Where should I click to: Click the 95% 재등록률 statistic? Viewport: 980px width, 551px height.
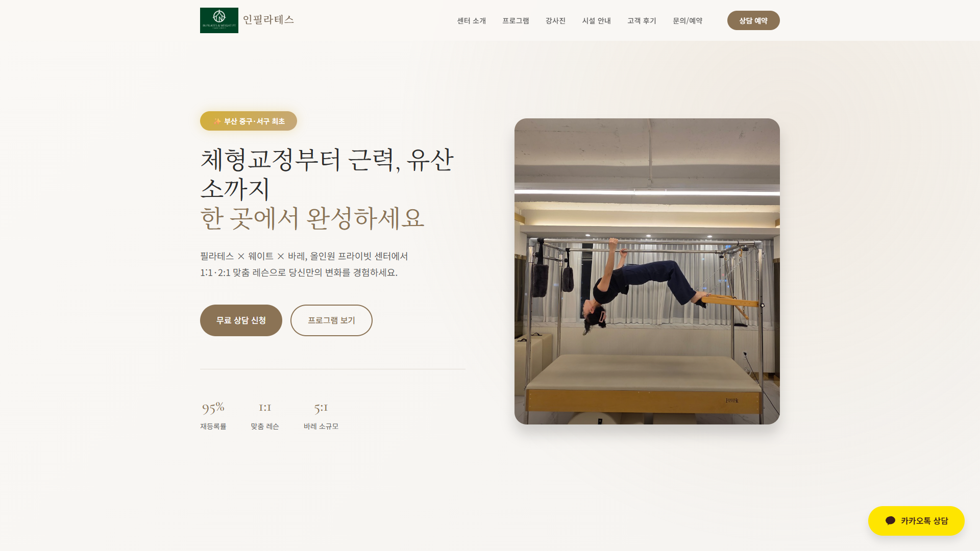213,416
